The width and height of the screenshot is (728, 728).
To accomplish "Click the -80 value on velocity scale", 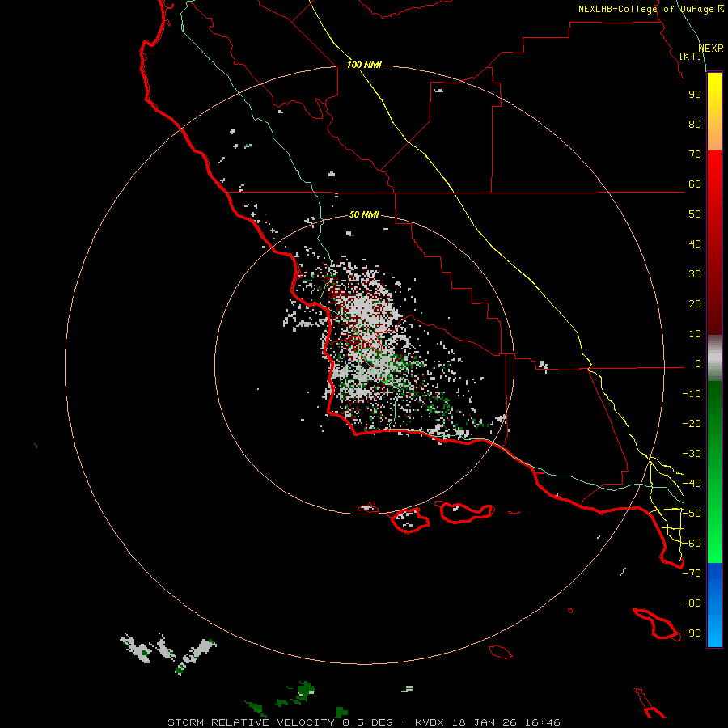I will (692, 603).
